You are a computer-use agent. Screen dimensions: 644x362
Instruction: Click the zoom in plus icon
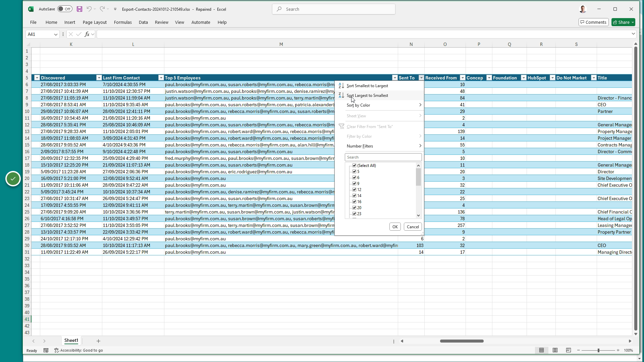click(x=618, y=350)
